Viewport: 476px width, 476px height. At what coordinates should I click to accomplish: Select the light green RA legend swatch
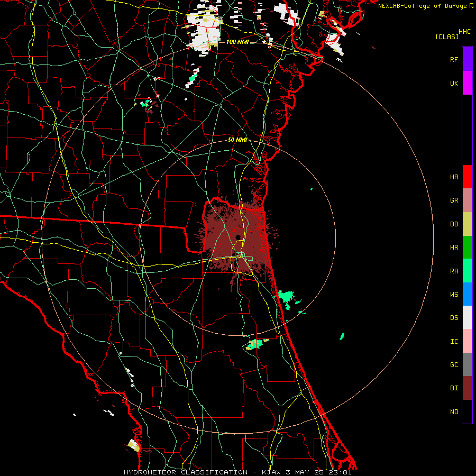click(467, 271)
